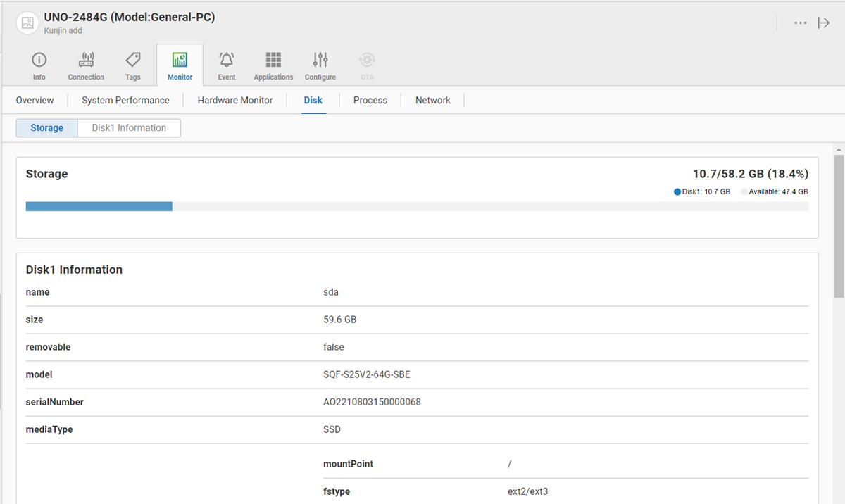Image resolution: width=845 pixels, height=504 pixels.
Task: Collapse the device panel with arrow icon
Action: point(824,23)
